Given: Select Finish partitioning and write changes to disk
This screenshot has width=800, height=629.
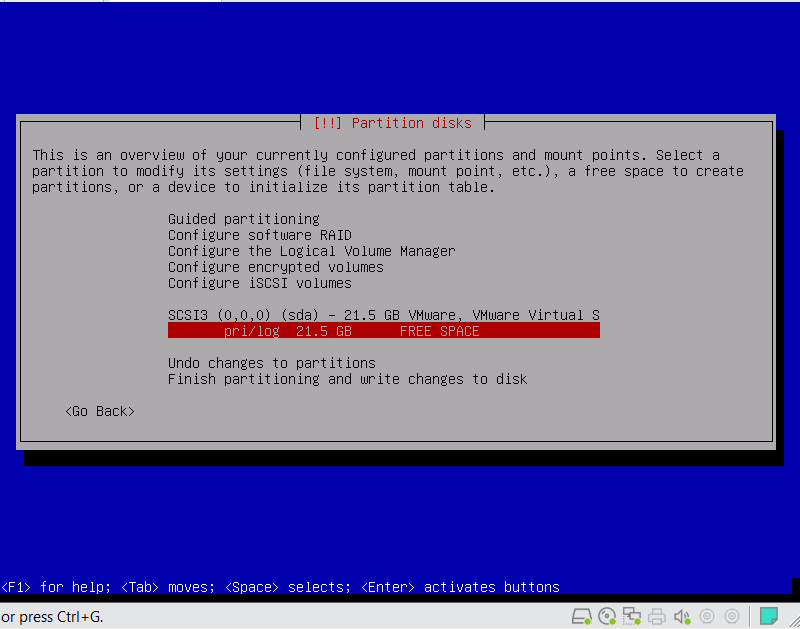Looking at the screenshot, I should [x=347, y=379].
